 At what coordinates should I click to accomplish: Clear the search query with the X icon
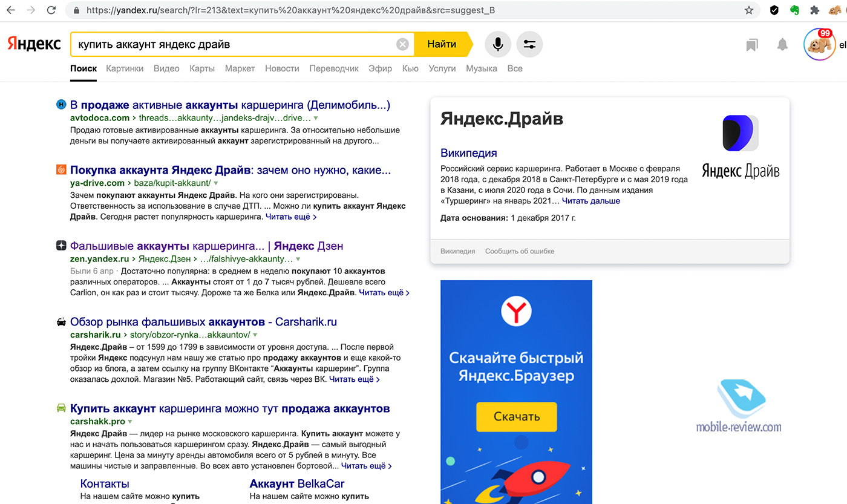(402, 44)
